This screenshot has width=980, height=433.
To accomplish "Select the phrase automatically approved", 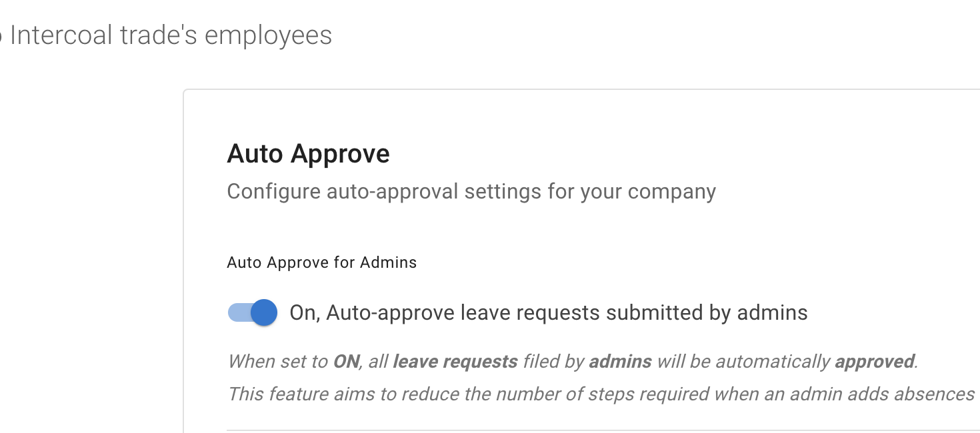I will [x=813, y=361].
